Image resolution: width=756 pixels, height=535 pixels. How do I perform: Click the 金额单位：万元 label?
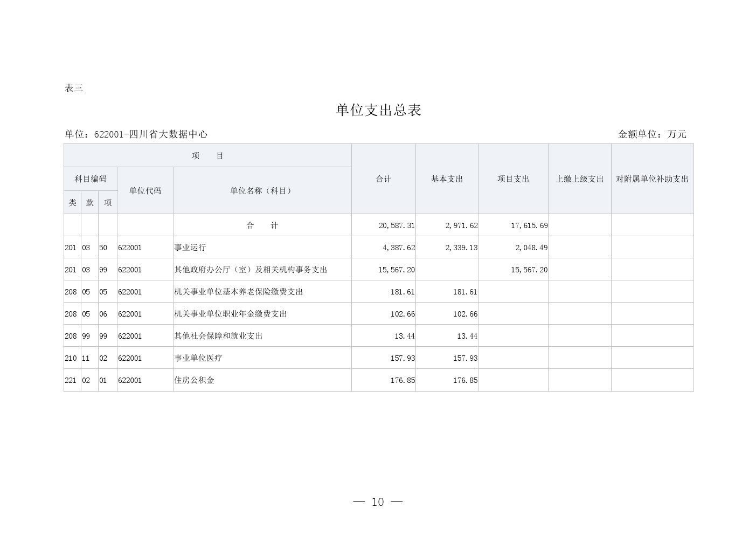(x=652, y=134)
